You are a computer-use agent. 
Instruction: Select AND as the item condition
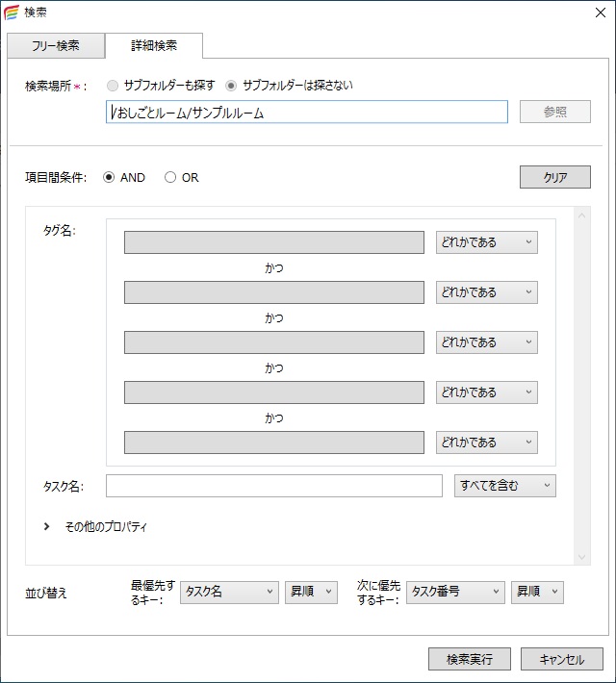pyautogui.click(x=109, y=177)
